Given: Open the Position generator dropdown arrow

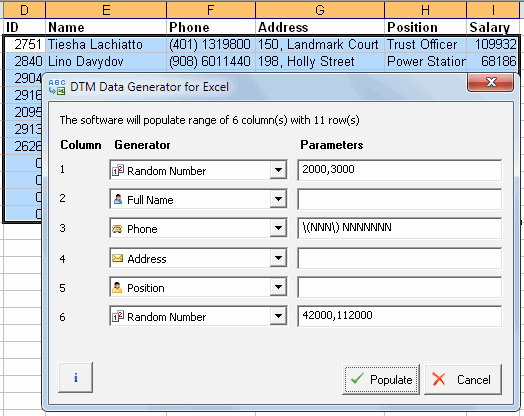Looking at the screenshot, I should point(278,287).
